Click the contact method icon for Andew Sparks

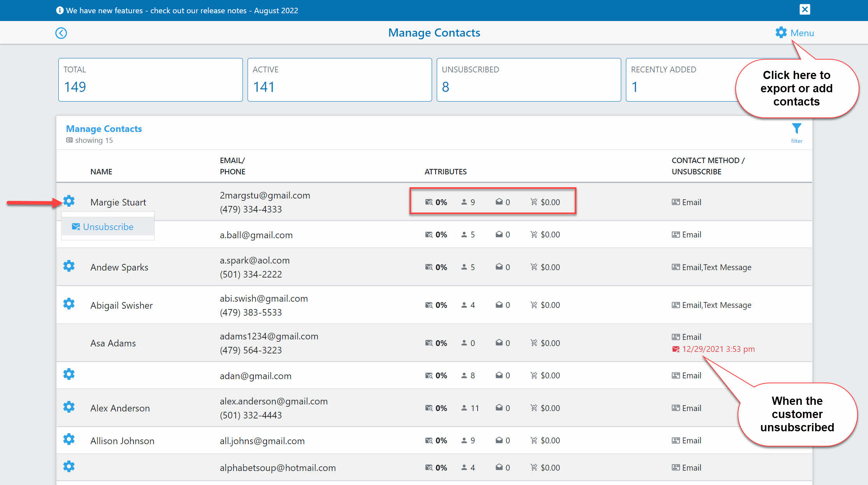676,267
